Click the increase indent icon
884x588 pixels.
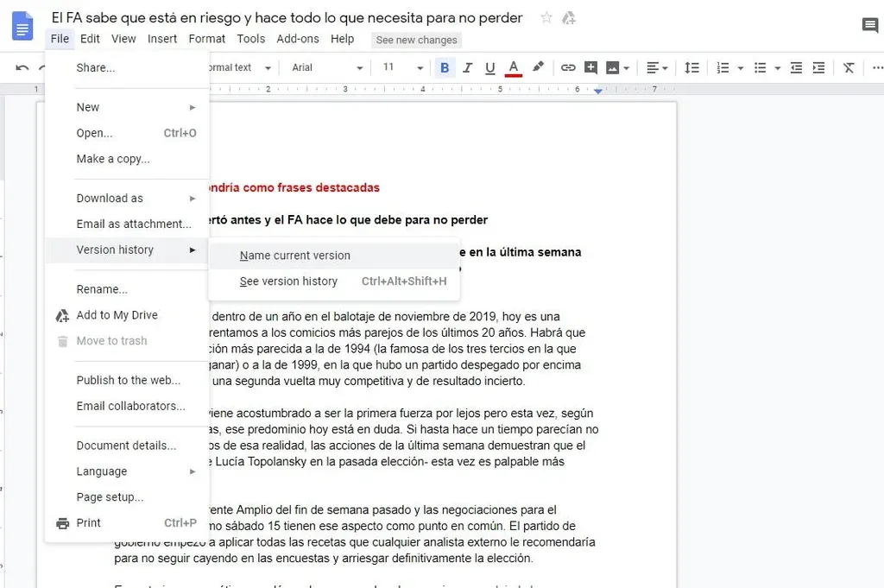point(818,67)
